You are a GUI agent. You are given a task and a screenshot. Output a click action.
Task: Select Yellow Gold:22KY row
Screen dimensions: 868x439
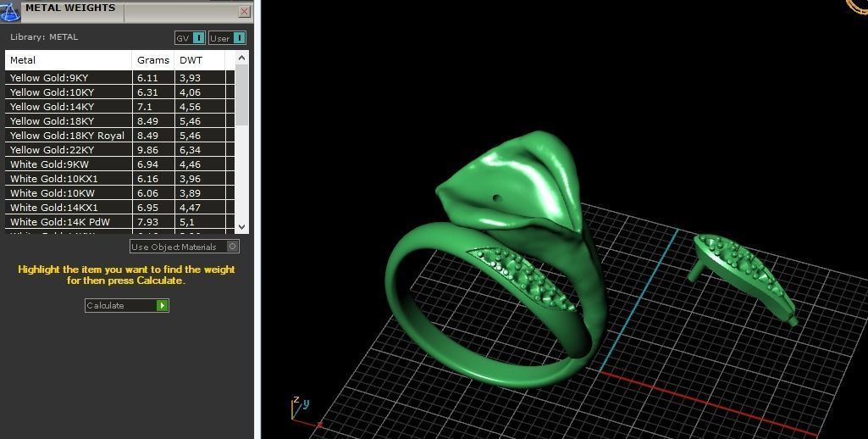(x=119, y=150)
